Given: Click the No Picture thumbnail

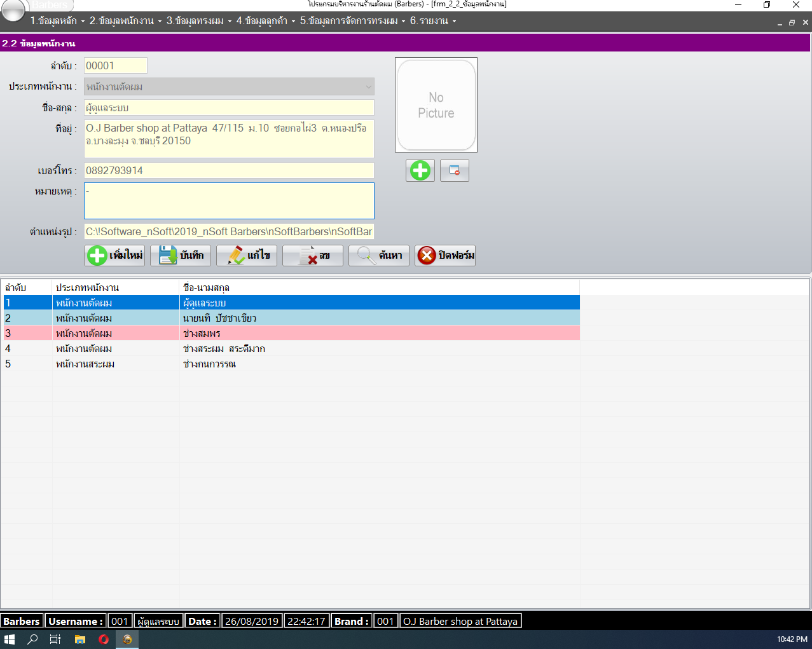Looking at the screenshot, I should [x=436, y=106].
